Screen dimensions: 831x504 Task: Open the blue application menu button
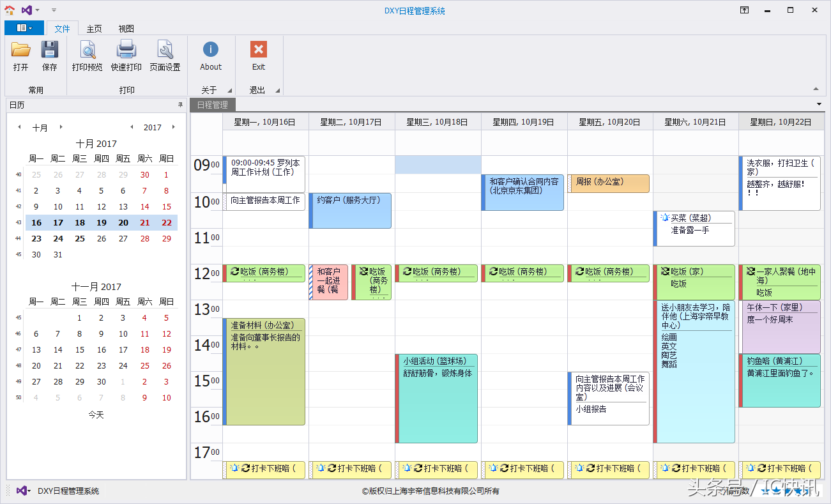24,28
